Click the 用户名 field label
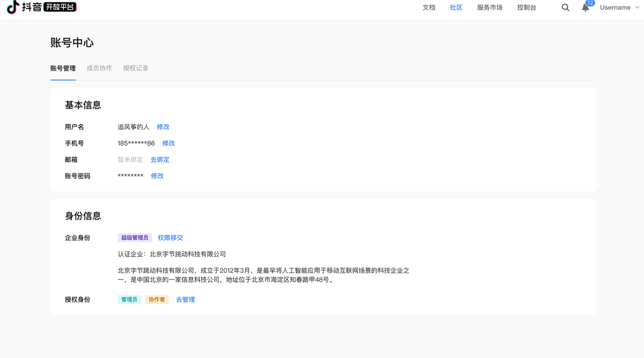This screenshot has width=644, height=358. pyautogui.click(x=74, y=127)
